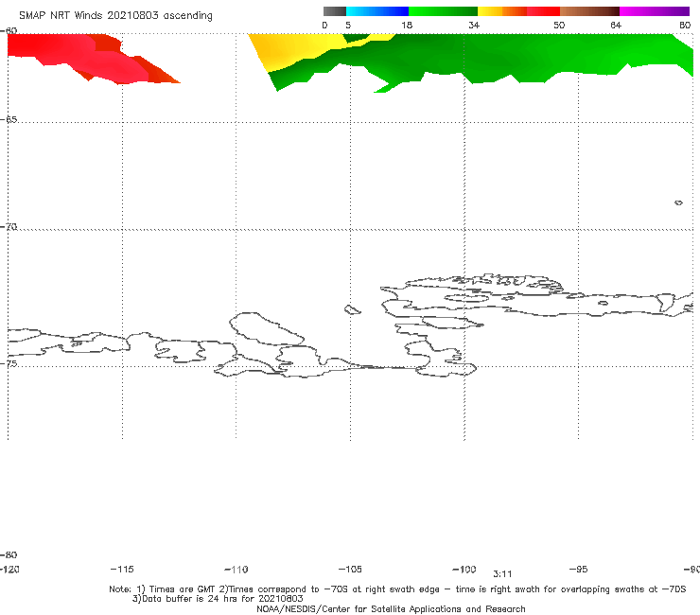Click the green segment of the color bar
700x615 pixels.
pos(443,11)
